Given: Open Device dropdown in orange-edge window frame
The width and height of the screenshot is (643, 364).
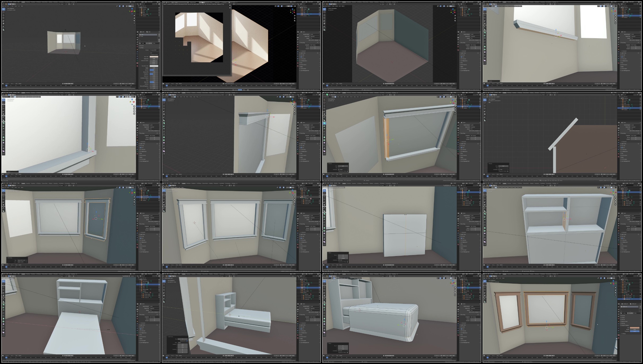Looking at the screenshot, I should pos(475,129).
